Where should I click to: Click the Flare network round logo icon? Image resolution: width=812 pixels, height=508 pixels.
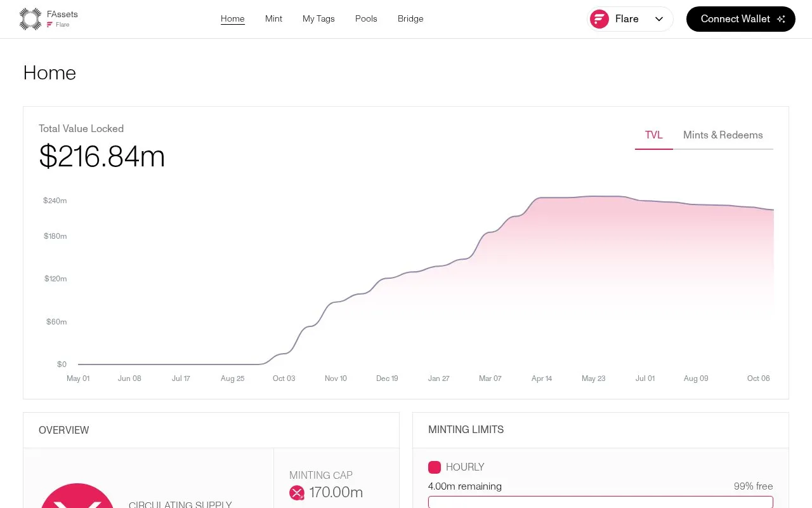point(599,19)
